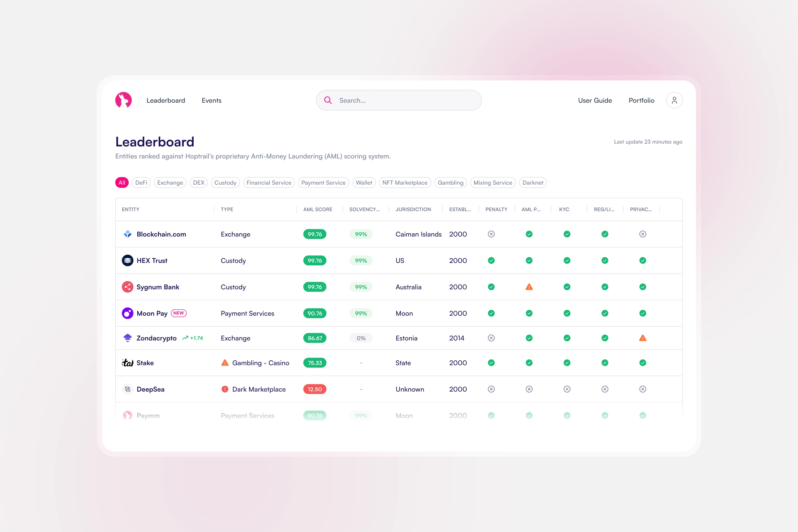Screen dimensions: 798x532
Task: Click the Blockchain.com entity logo
Action: [x=127, y=234]
